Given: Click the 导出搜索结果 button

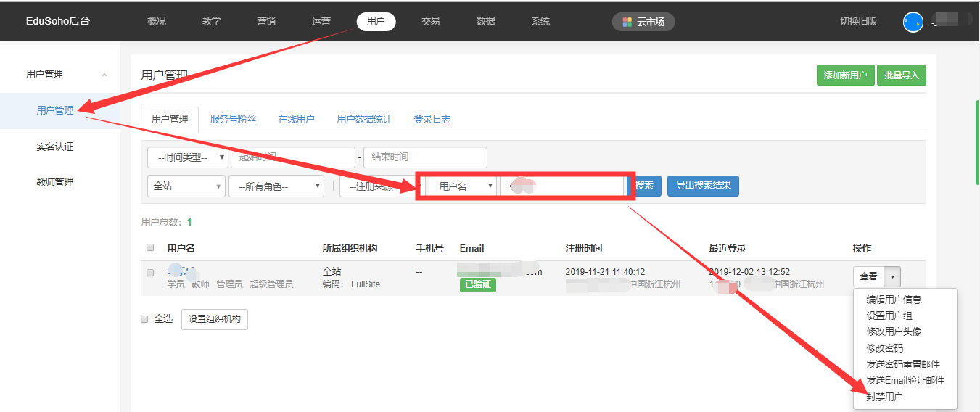Looking at the screenshot, I should [703, 186].
